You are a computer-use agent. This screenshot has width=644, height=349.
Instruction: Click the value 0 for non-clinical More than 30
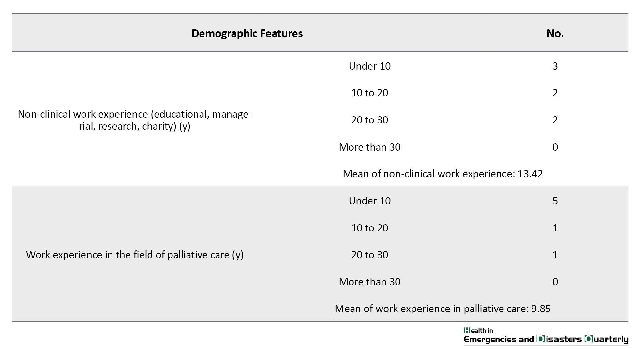555,147
